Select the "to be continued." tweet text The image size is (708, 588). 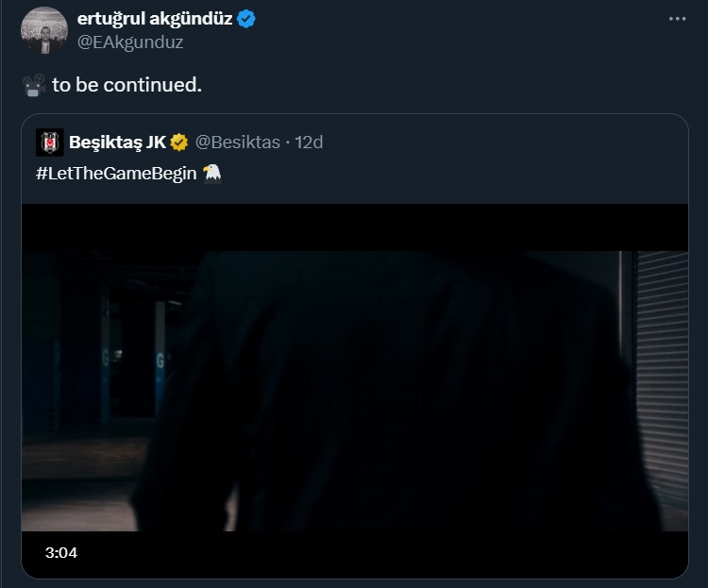coord(126,85)
